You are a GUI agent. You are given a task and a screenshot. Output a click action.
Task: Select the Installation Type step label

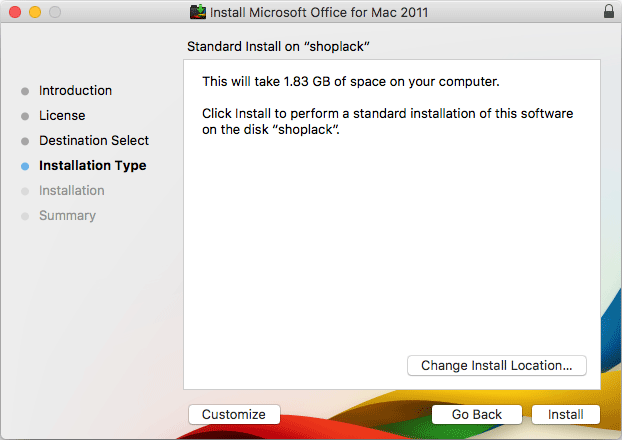pyautogui.click(x=92, y=165)
